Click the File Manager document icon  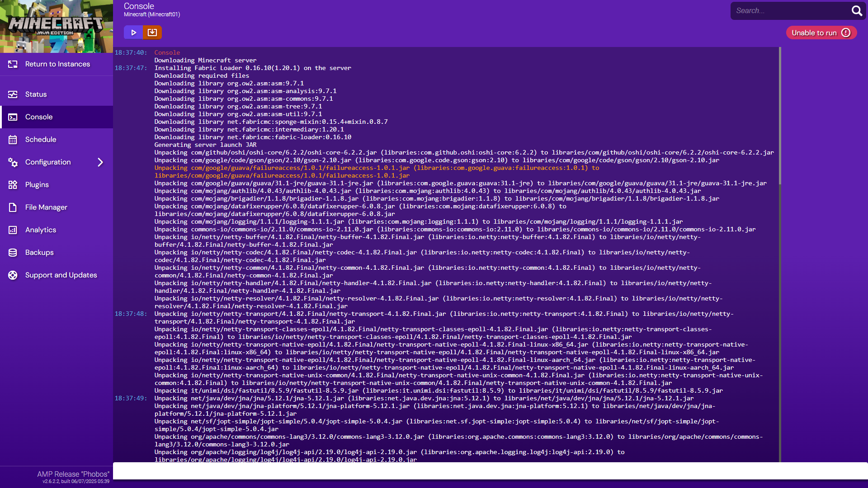13,207
